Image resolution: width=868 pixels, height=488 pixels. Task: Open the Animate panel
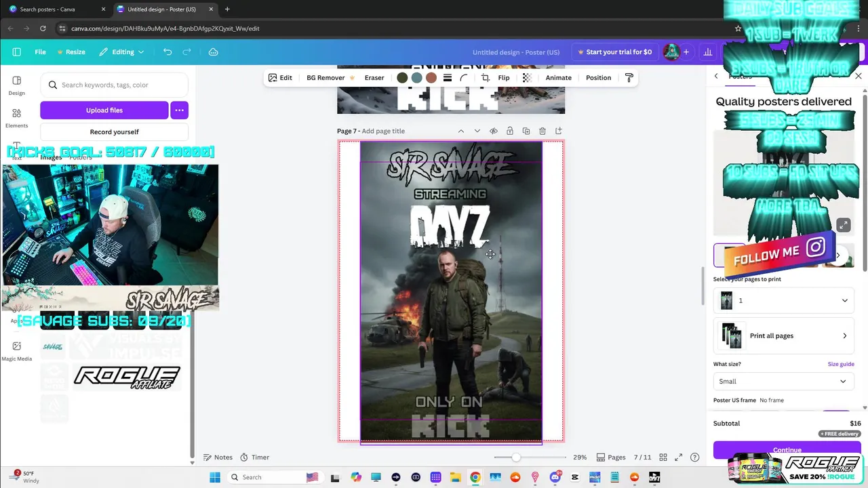(559, 78)
